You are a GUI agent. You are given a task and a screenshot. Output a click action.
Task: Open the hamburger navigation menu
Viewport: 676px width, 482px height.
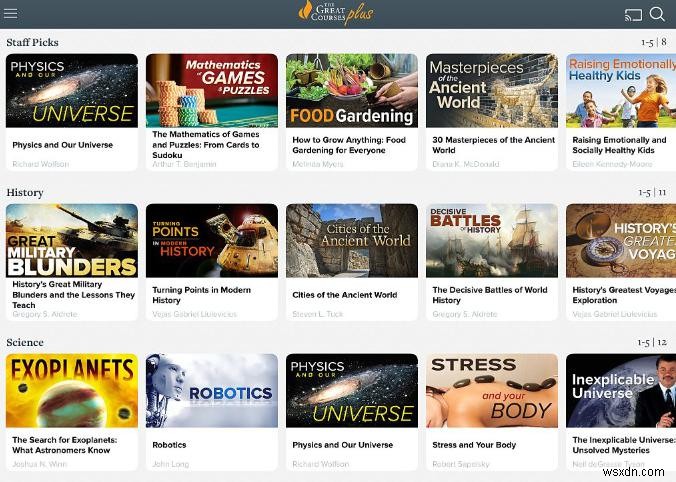tap(10, 13)
